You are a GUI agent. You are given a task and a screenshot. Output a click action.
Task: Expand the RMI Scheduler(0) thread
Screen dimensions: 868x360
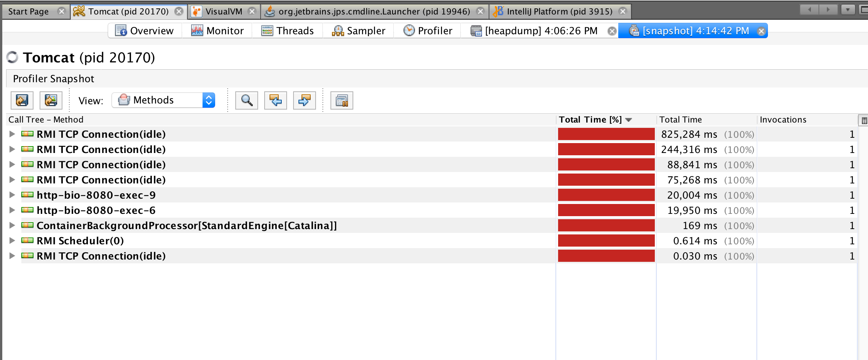pos(12,241)
